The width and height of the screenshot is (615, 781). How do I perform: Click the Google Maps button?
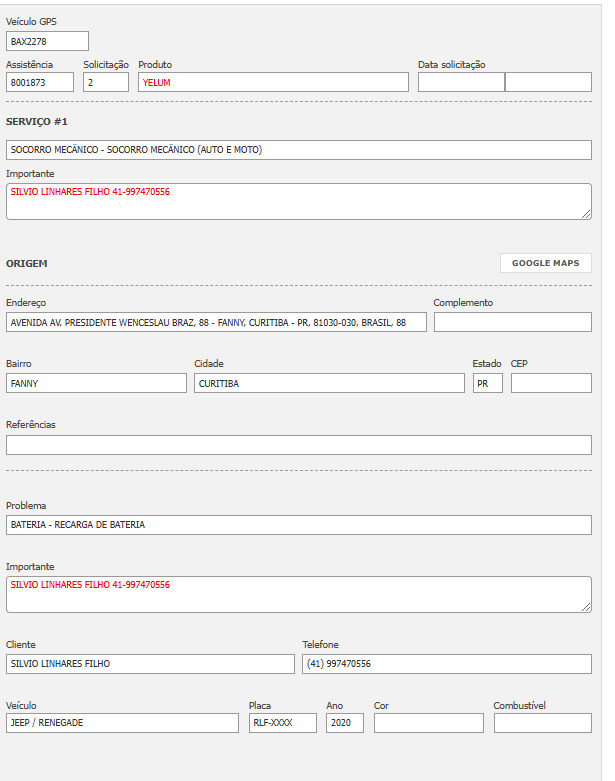coord(545,263)
